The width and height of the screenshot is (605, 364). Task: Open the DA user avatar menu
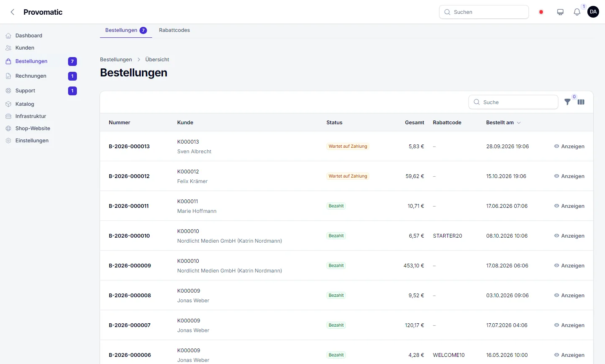coord(593,12)
